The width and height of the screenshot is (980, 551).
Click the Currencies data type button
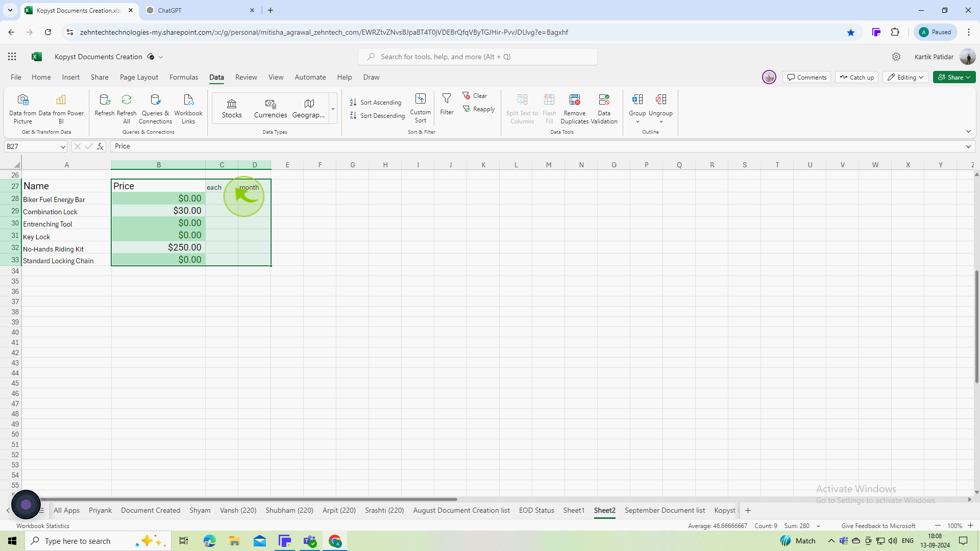coord(271,108)
